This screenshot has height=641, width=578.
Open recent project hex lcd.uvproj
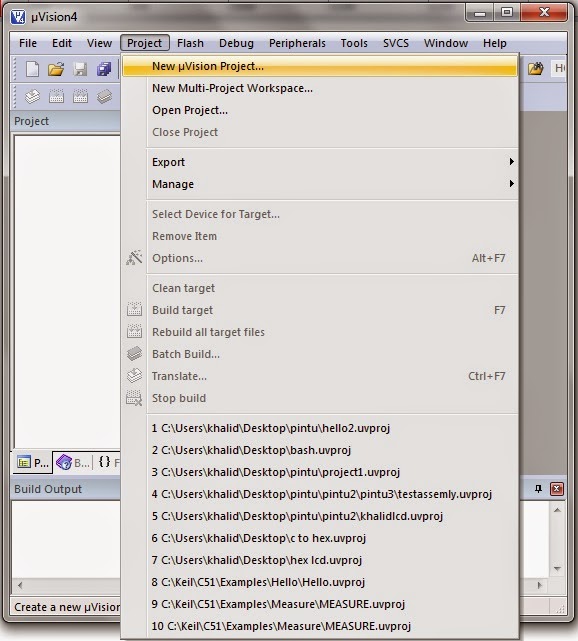320,560
